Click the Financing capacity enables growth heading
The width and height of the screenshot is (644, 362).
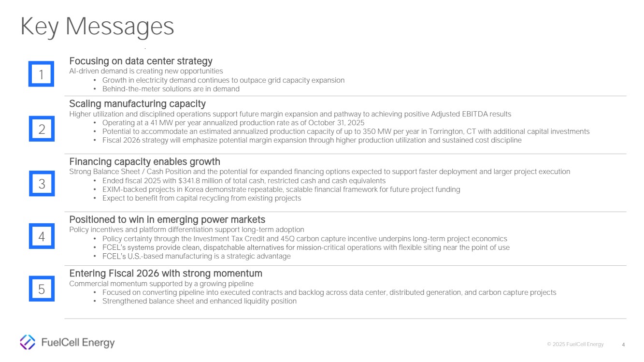pyautogui.click(x=144, y=162)
